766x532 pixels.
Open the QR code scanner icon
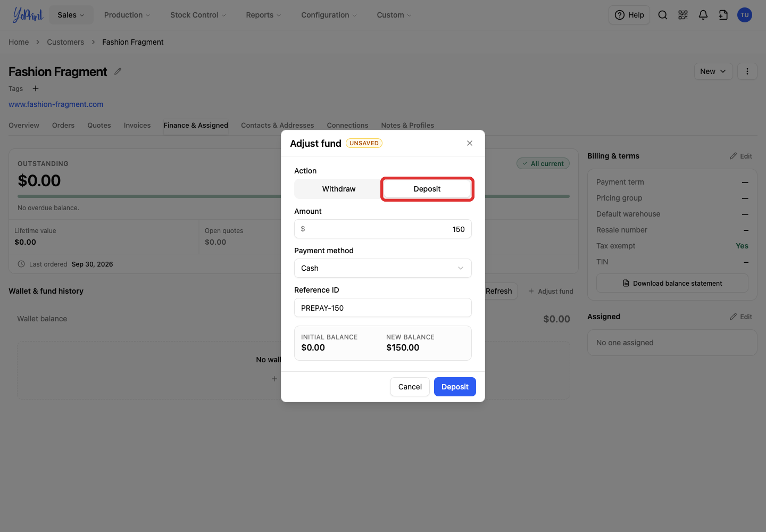tap(683, 15)
